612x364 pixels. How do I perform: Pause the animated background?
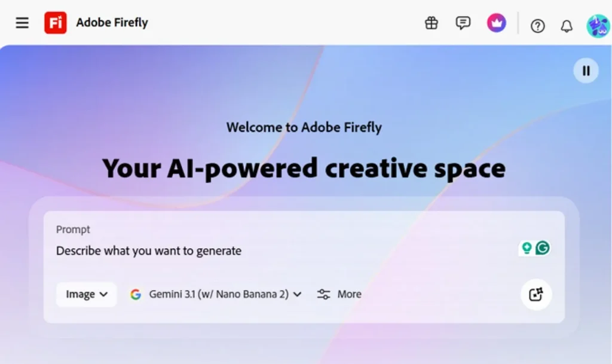pyautogui.click(x=586, y=70)
